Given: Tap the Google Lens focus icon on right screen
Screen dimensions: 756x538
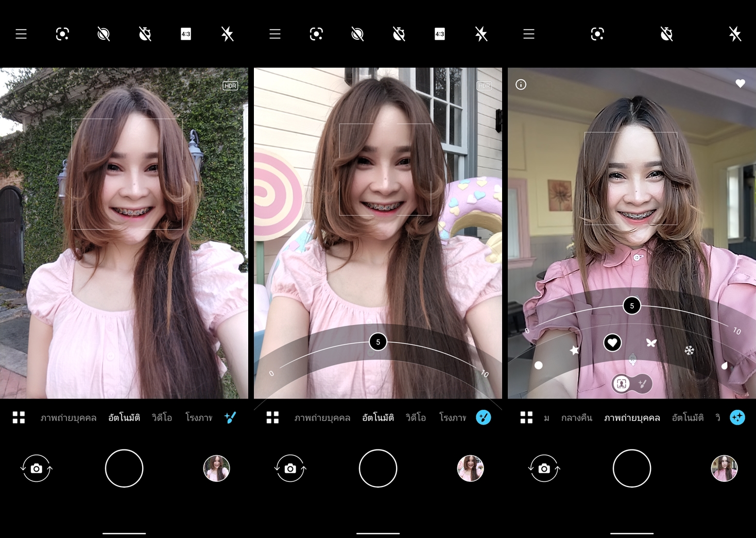Looking at the screenshot, I should point(597,34).
